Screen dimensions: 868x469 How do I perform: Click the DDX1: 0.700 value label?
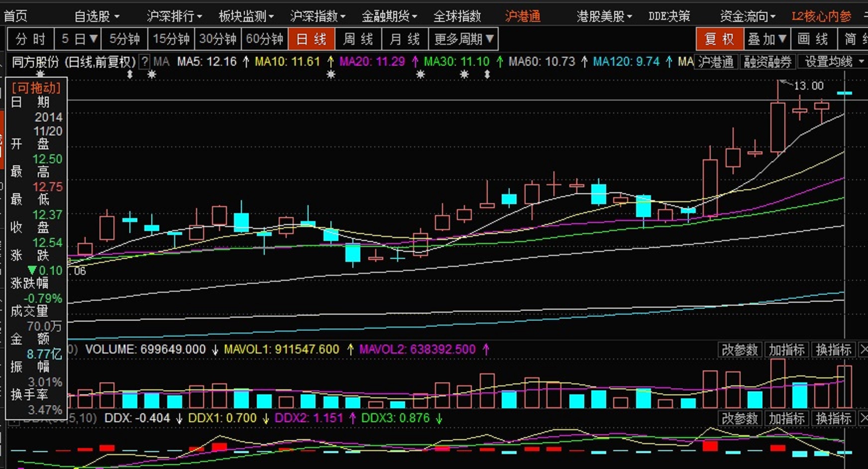click(x=222, y=418)
